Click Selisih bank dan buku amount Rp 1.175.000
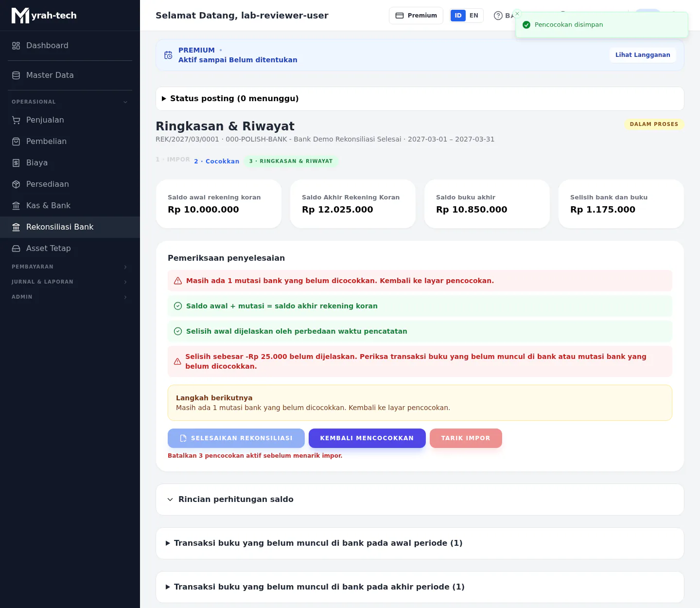The image size is (700, 608). [x=603, y=210]
